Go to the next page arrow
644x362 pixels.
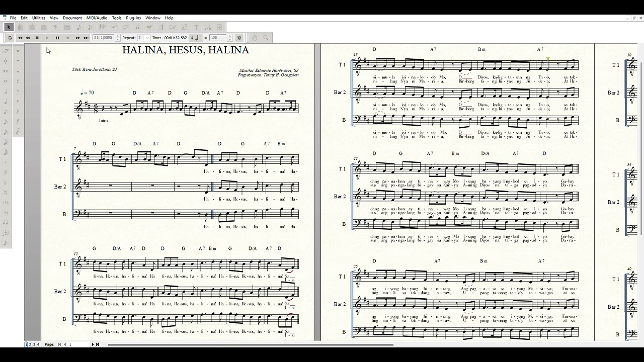[92, 344]
